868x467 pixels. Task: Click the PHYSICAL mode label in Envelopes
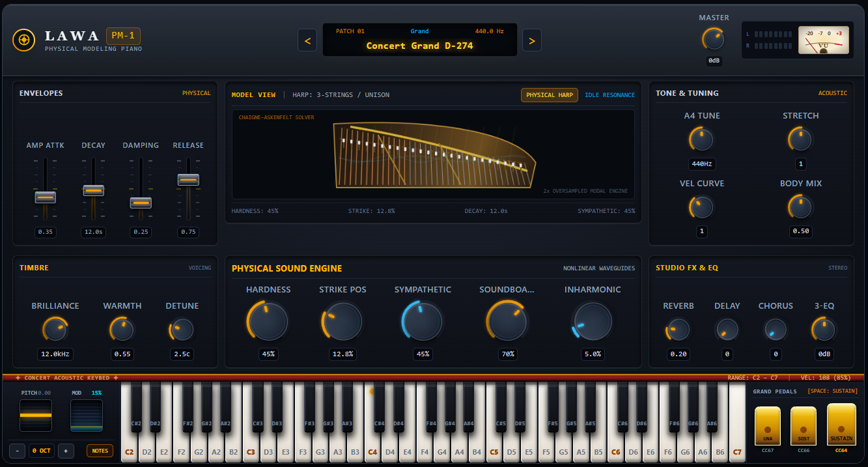pyautogui.click(x=197, y=93)
